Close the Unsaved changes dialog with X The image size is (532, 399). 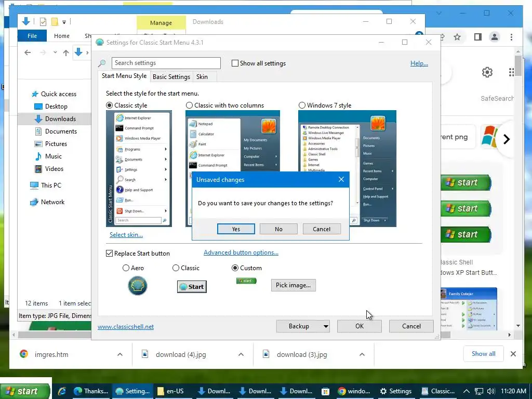pyautogui.click(x=341, y=179)
